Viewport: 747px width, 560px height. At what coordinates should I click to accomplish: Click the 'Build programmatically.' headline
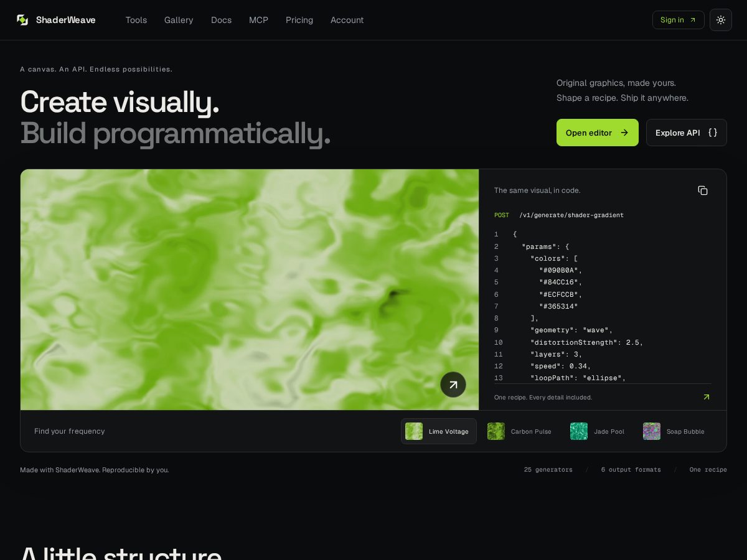point(176,134)
